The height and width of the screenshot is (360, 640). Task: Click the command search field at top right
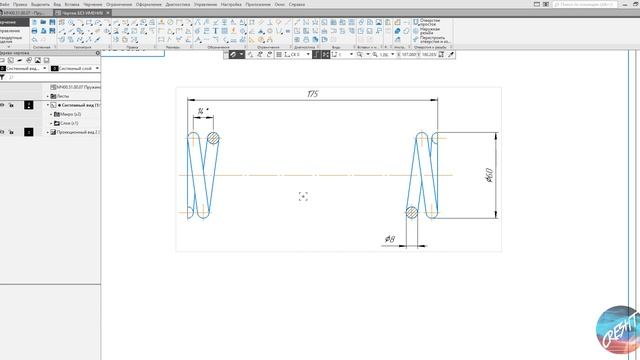pos(584,4)
